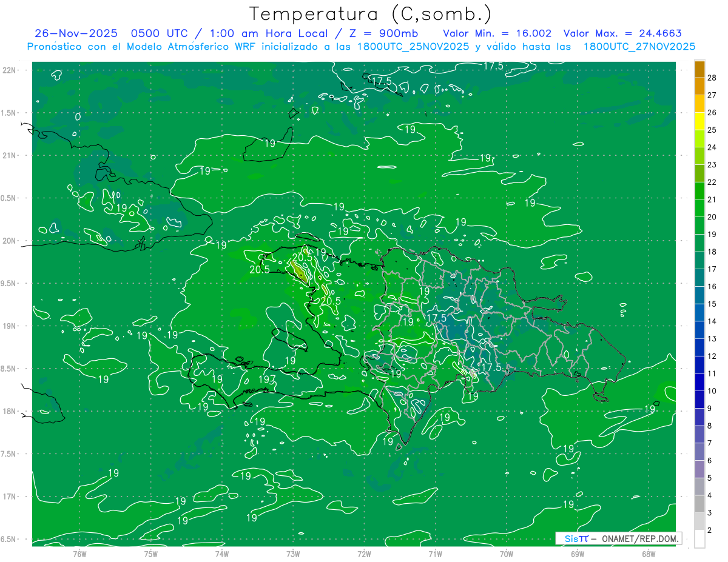Image resolution: width=728 pixels, height=562 pixels.
Task: Click the longitude axis label "72W"
Action: pyautogui.click(x=364, y=554)
